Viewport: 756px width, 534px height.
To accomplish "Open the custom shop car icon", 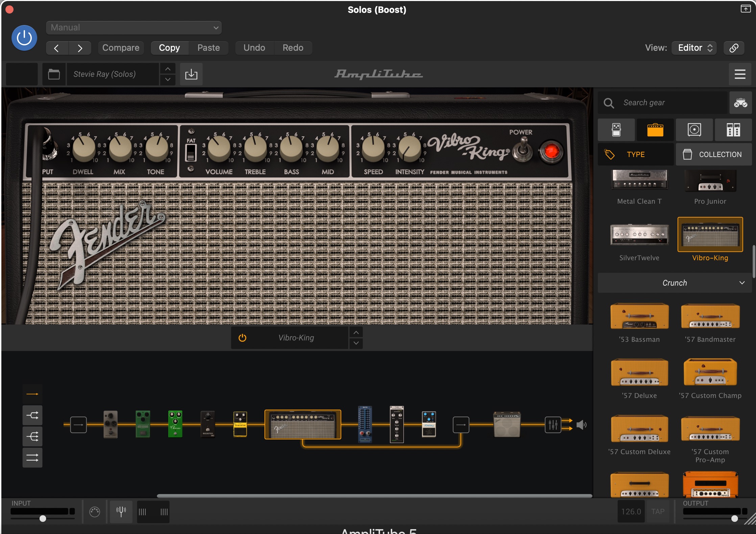I will (x=740, y=103).
